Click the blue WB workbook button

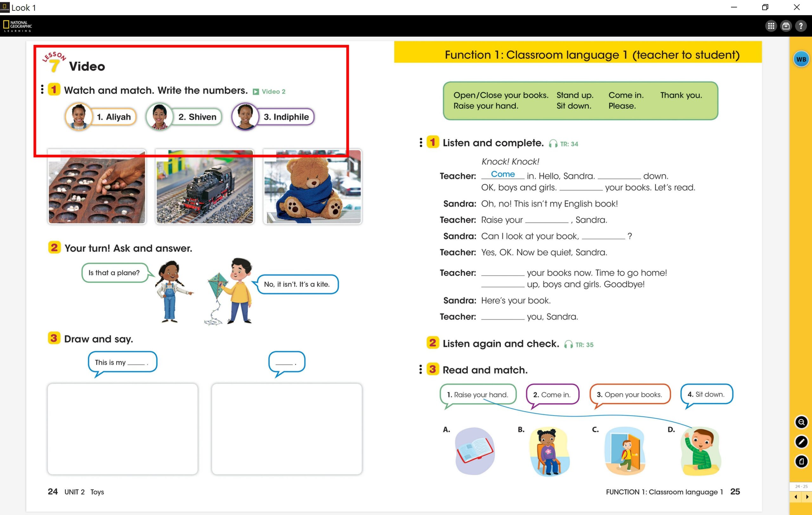pos(801,59)
